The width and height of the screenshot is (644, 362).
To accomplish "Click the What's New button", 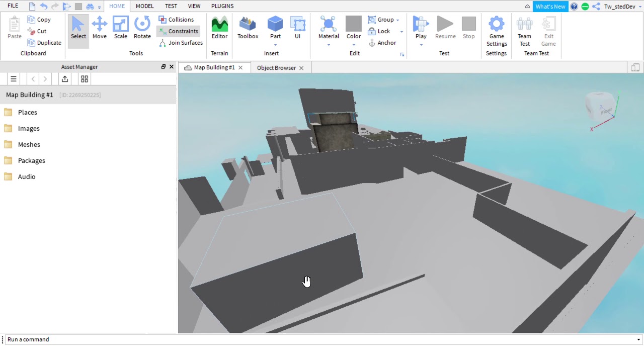I will click(550, 7).
